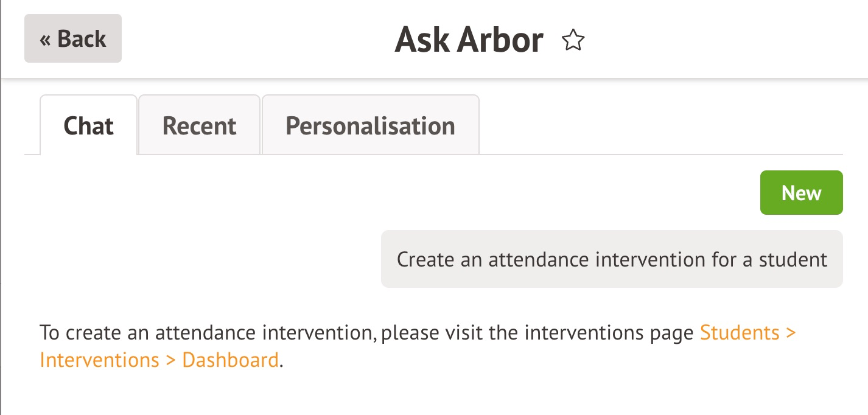This screenshot has width=868, height=415.
Task: Click the Back button
Action: coord(73,39)
